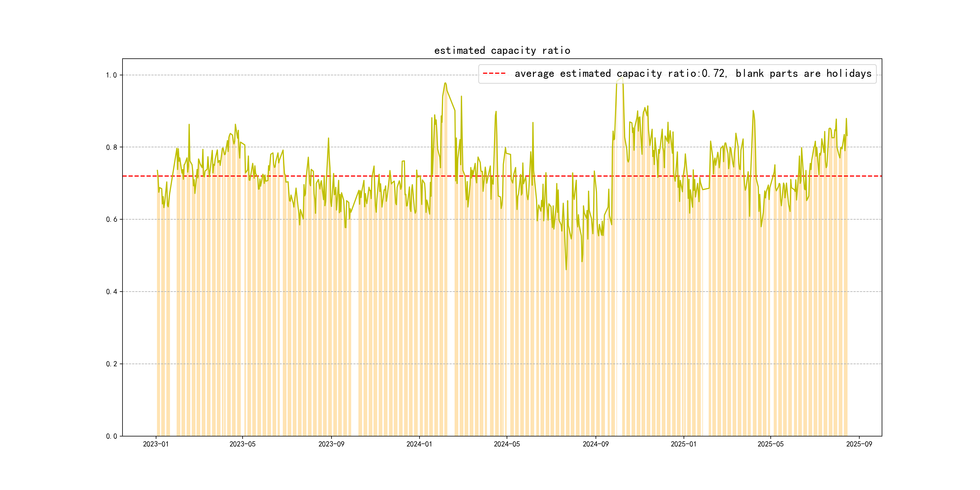The height and width of the screenshot is (490, 980).
Task: Click the 2025-01 x-axis label
Action: click(x=683, y=444)
